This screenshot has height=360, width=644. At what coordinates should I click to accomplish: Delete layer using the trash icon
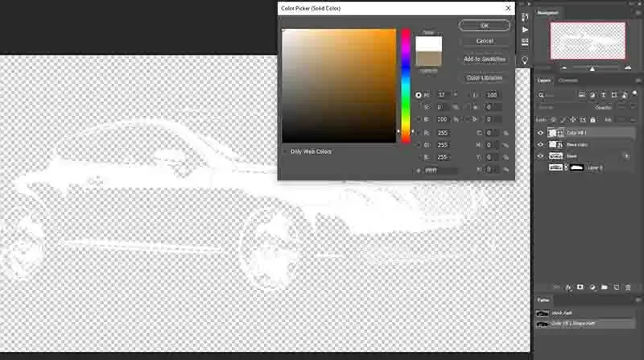(x=628, y=288)
